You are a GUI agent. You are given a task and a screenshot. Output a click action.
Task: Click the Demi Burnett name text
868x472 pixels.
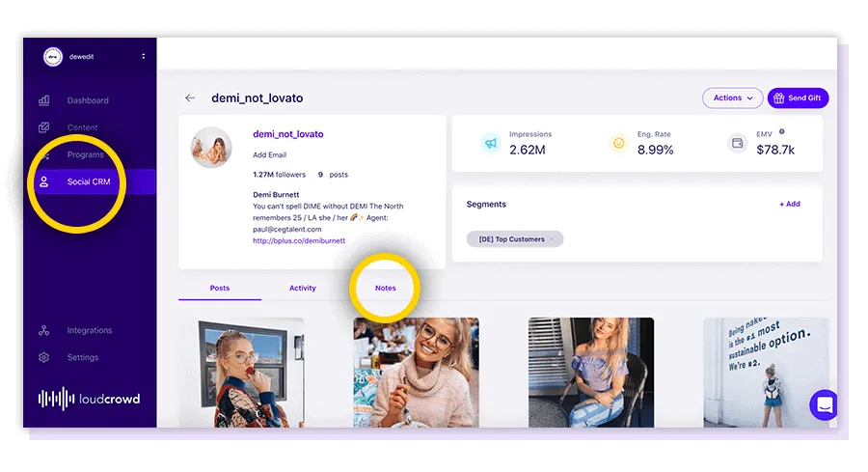tap(276, 194)
